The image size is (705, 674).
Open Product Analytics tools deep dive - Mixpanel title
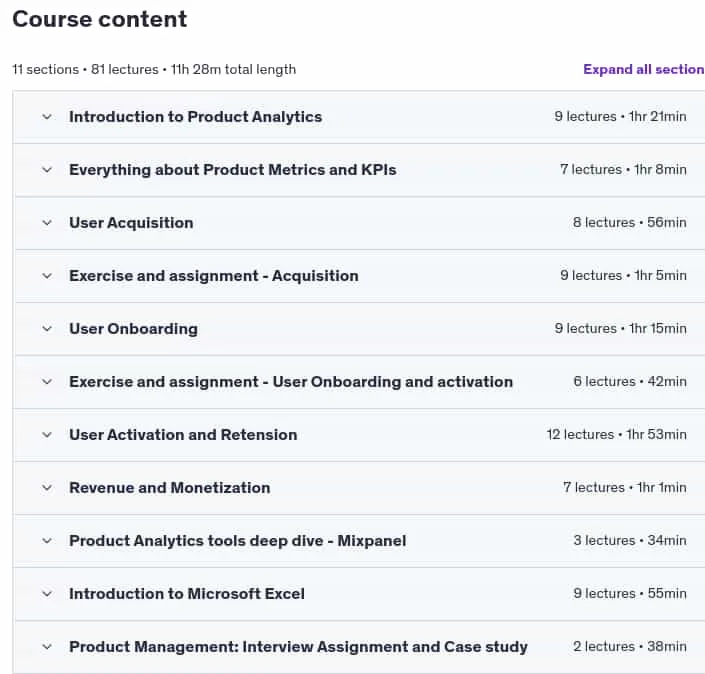click(237, 541)
